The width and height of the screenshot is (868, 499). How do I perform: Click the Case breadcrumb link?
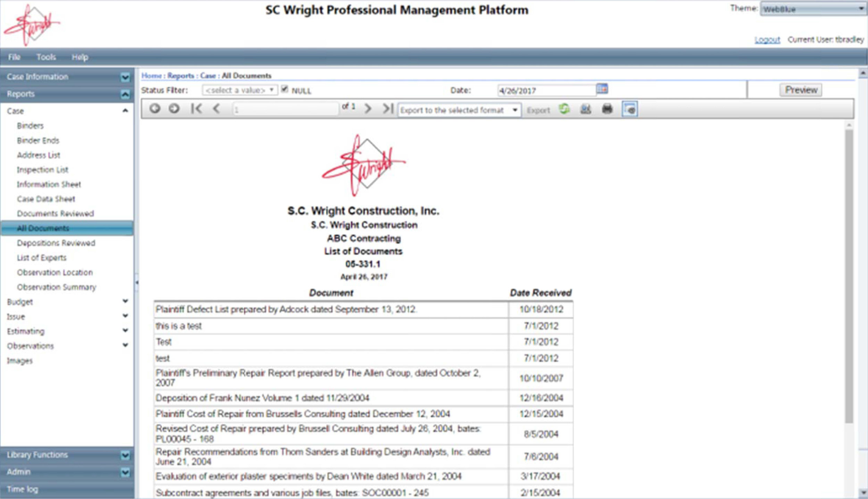(x=208, y=76)
